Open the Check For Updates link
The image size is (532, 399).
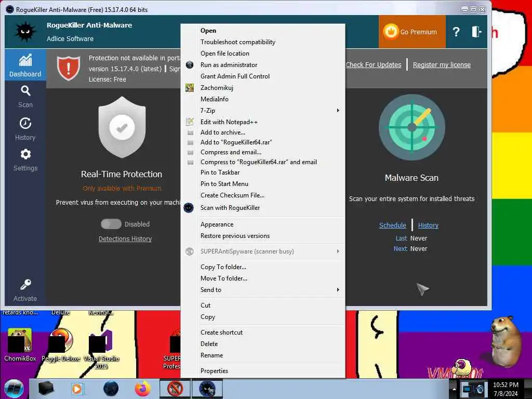[x=374, y=65]
